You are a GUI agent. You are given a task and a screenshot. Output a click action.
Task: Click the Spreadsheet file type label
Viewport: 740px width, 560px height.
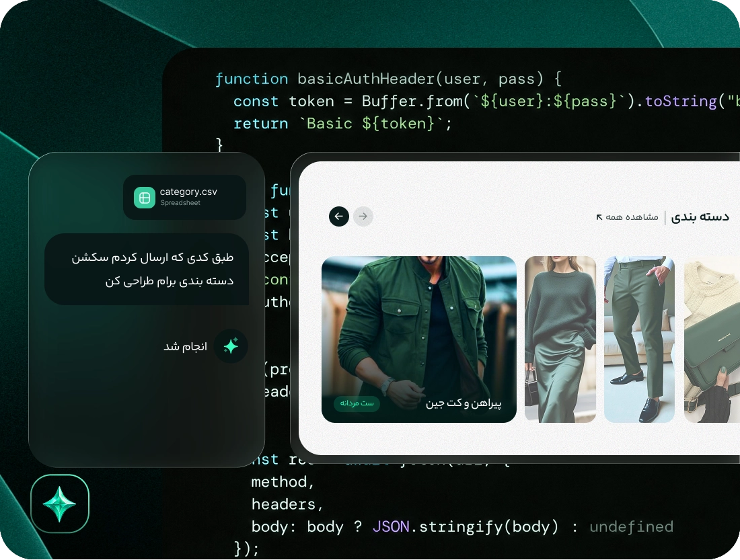point(180,203)
